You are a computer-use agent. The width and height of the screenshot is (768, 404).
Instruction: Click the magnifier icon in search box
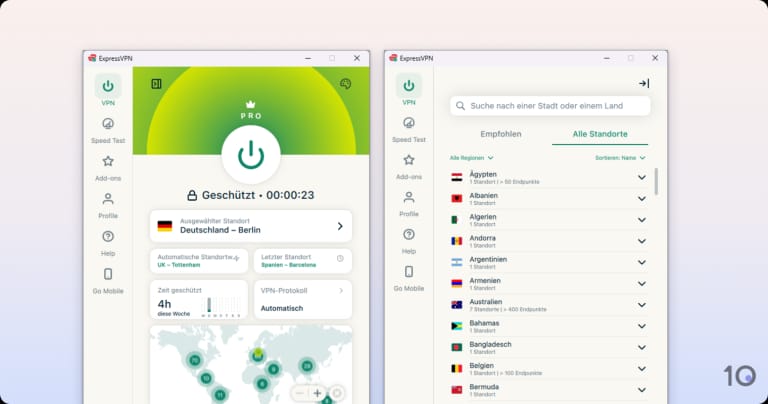click(460, 106)
